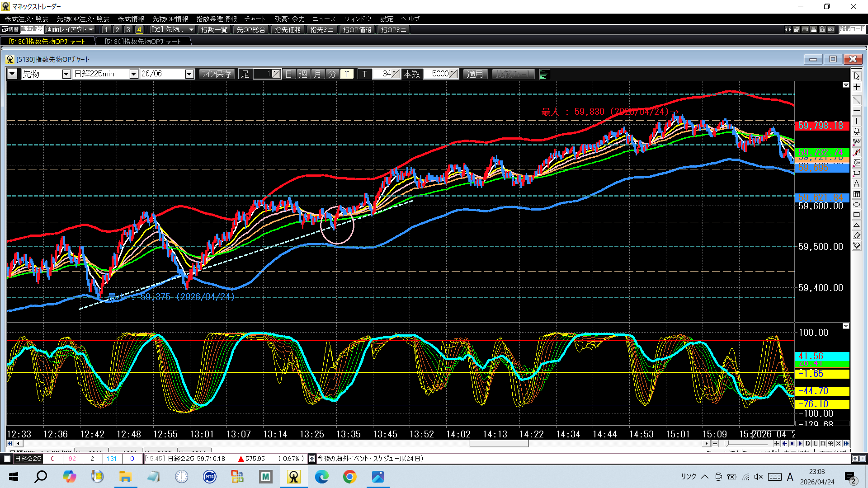Select the horizontal line drawing tool
Image resolution: width=868 pixels, height=488 pixels.
point(857,111)
